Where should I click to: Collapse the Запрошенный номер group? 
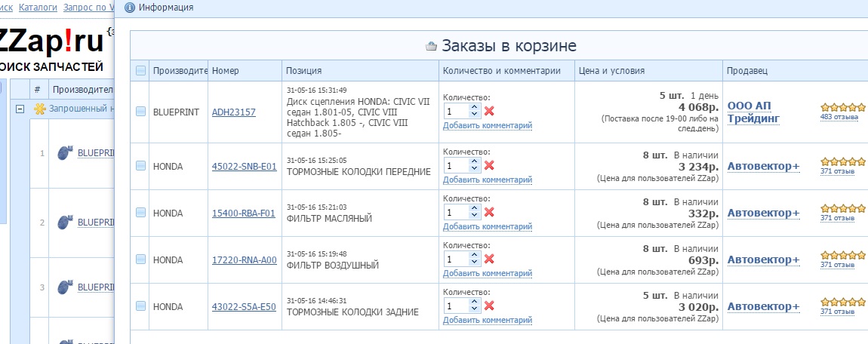click(20, 109)
